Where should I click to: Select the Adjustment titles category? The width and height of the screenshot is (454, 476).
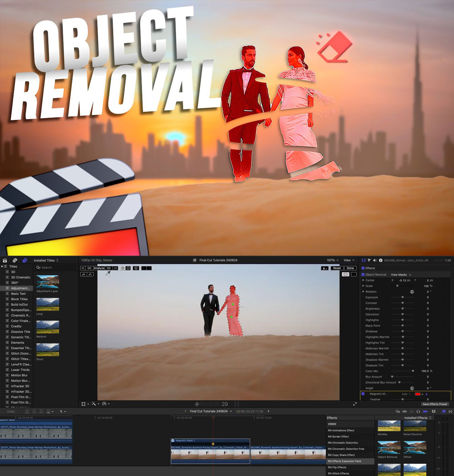tap(16, 288)
